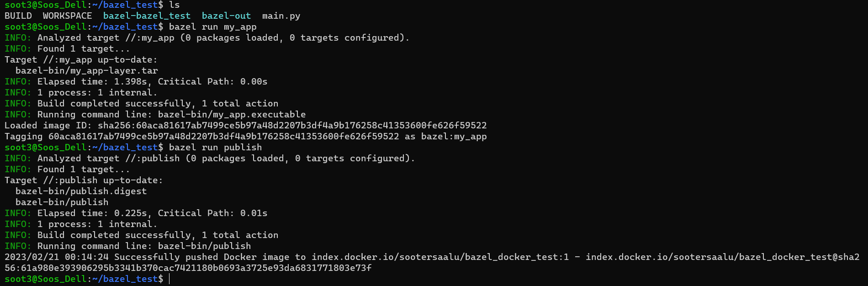Screen dimensions: 868x286
Task: Click the 'Target //:publish up-to-date:' line
Action: click(84, 180)
